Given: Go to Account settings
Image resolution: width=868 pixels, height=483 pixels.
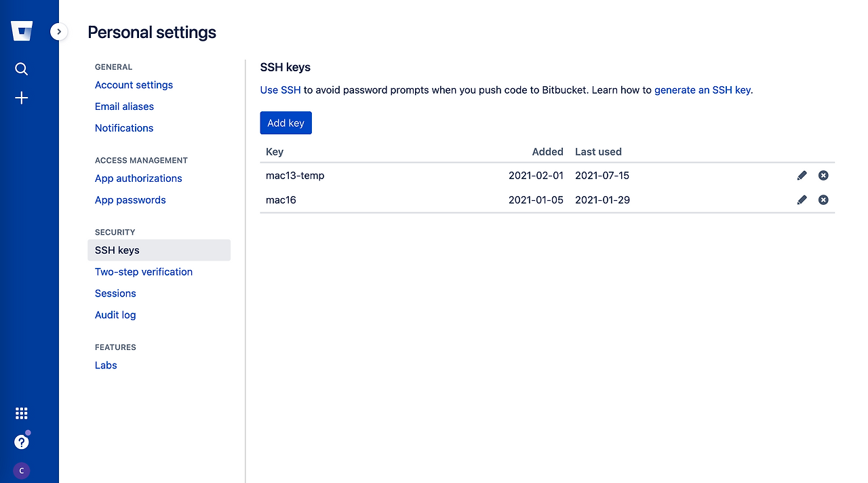Looking at the screenshot, I should [134, 85].
